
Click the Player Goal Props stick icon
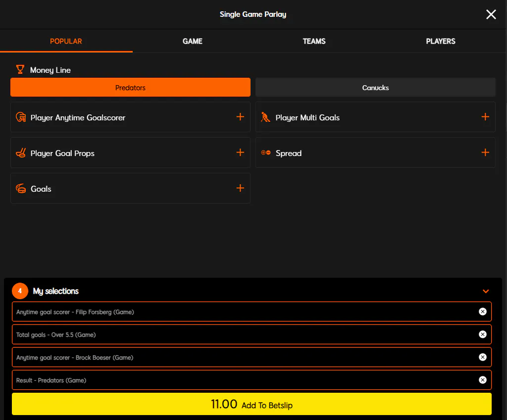(x=21, y=153)
